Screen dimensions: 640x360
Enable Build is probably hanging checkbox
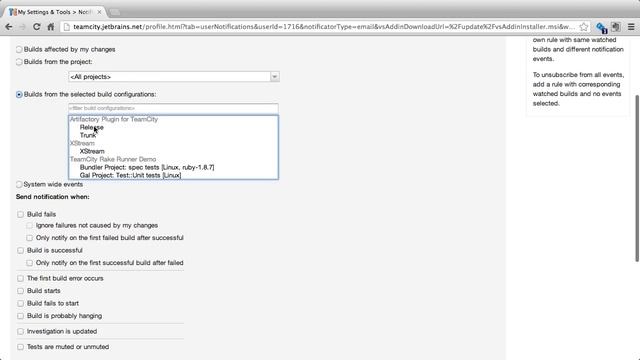pyautogui.click(x=20, y=316)
